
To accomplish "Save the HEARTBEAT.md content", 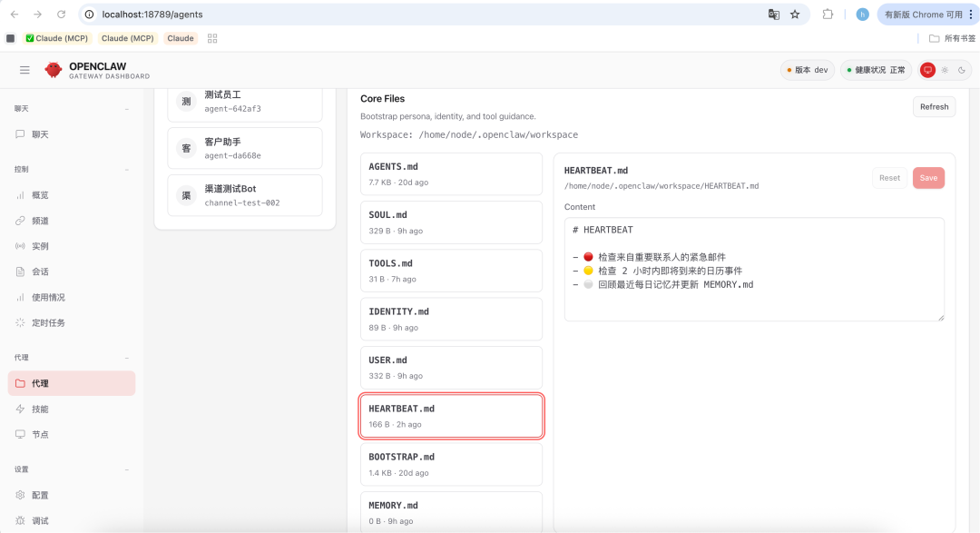I will (x=928, y=178).
